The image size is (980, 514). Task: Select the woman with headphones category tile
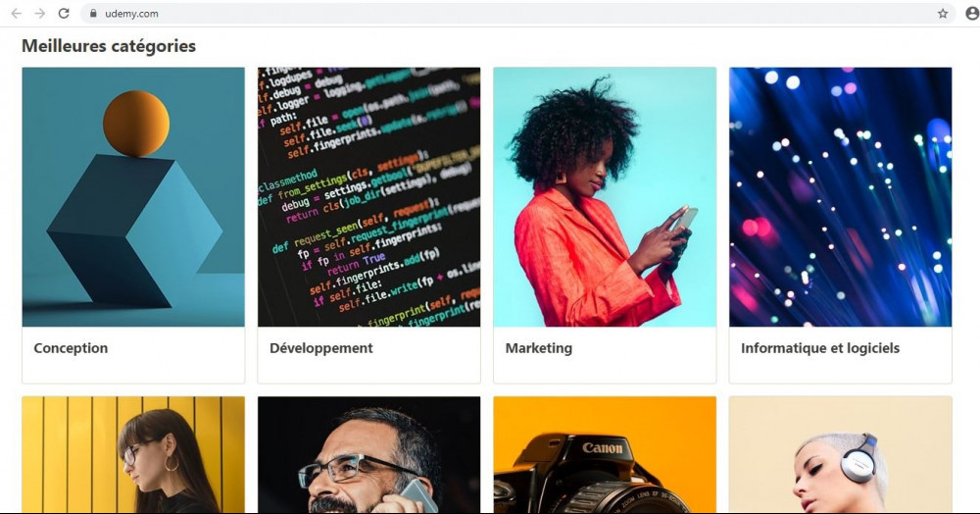(x=840, y=454)
